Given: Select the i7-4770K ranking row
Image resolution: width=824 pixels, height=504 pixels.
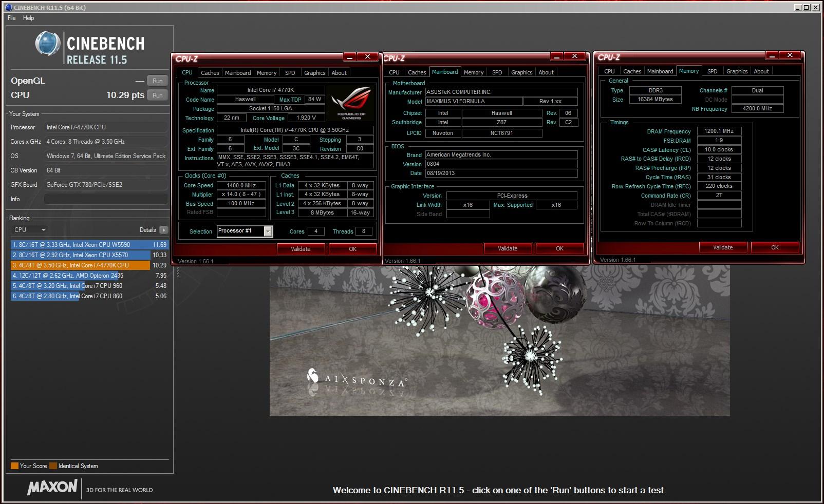Looking at the screenshot, I should (x=89, y=265).
